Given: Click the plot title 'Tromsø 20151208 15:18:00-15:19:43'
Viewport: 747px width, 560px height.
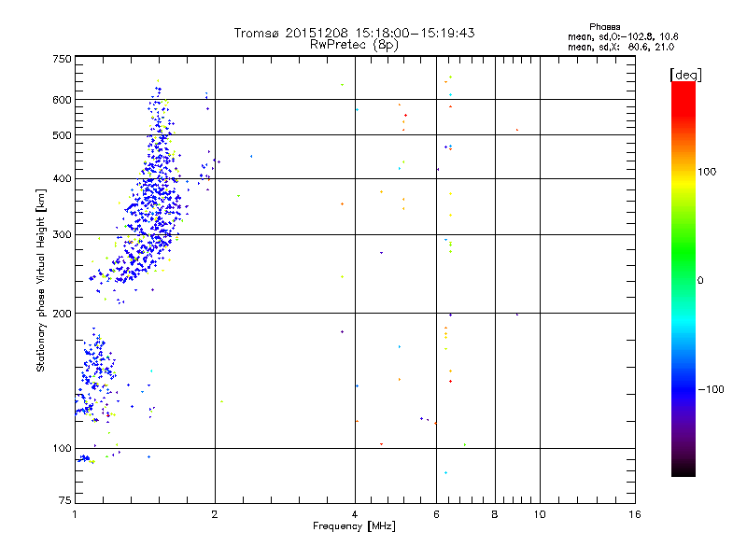Looking at the screenshot, I should coord(354,33).
